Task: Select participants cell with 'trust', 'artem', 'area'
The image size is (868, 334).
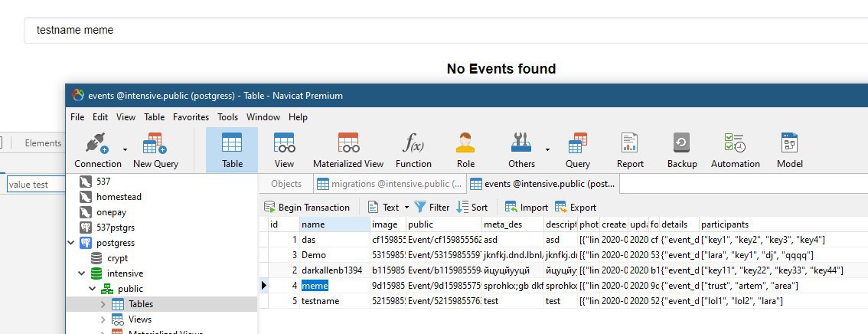Action: coord(783,286)
